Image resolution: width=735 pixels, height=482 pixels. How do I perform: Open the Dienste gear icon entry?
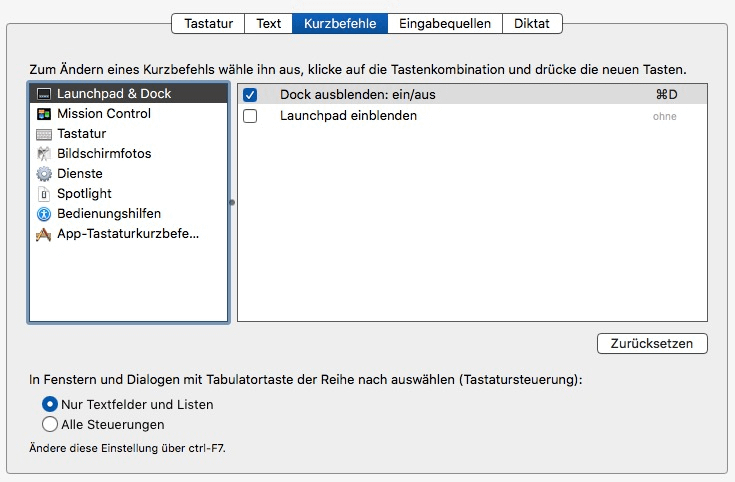[44, 174]
